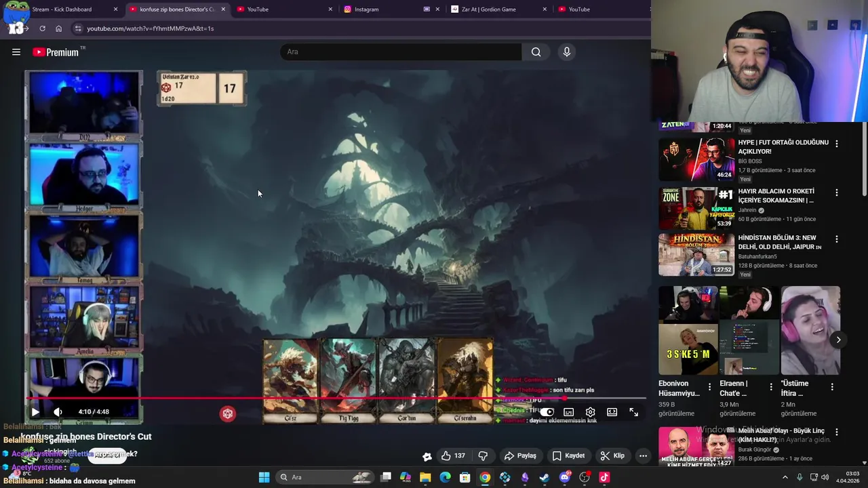Open Steam from the taskbar
This screenshot has width=868, height=488.
(x=545, y=477)
